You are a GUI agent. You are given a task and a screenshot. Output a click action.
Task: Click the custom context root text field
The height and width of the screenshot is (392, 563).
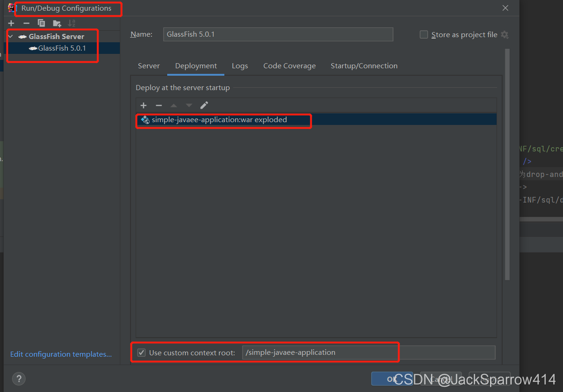[369, 353]
